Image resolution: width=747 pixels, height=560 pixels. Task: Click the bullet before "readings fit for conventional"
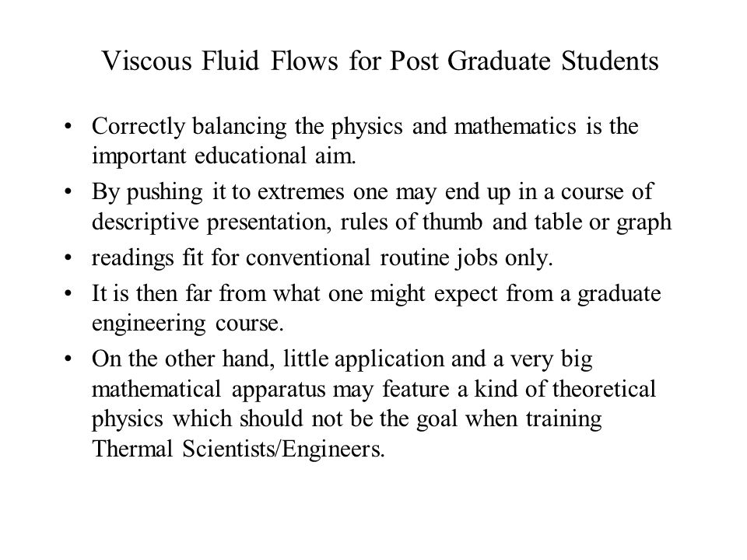[x=68, y=258]
